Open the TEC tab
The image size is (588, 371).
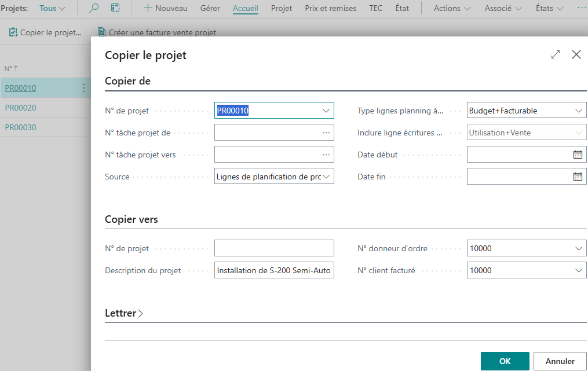376,8
